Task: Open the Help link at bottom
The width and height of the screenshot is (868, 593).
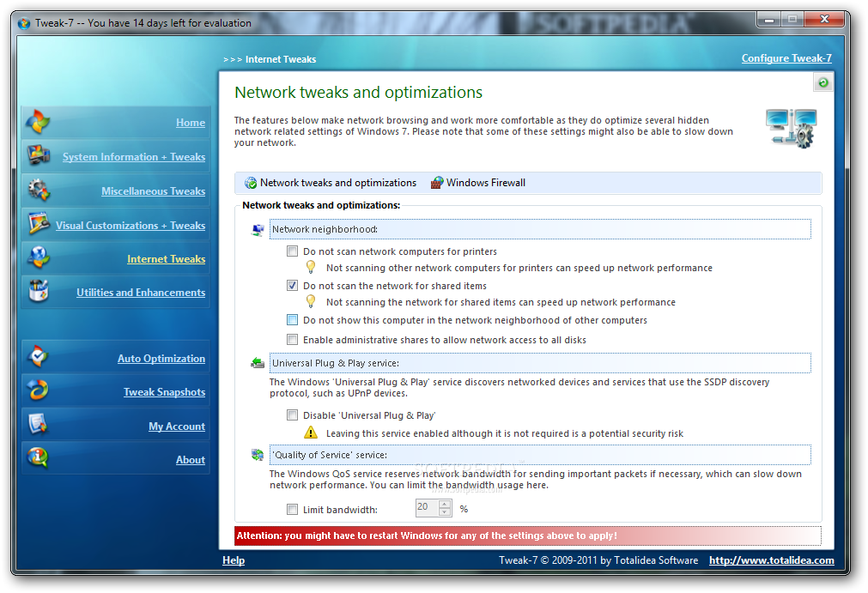Action: click(234, 560)
